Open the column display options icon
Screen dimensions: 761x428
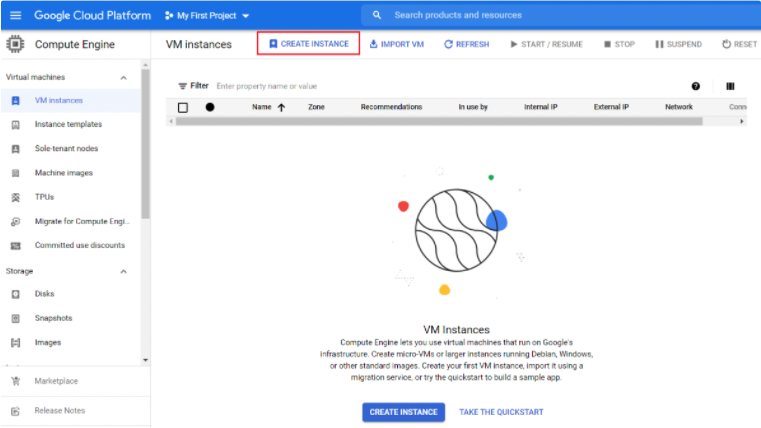(x=730, y=86)
